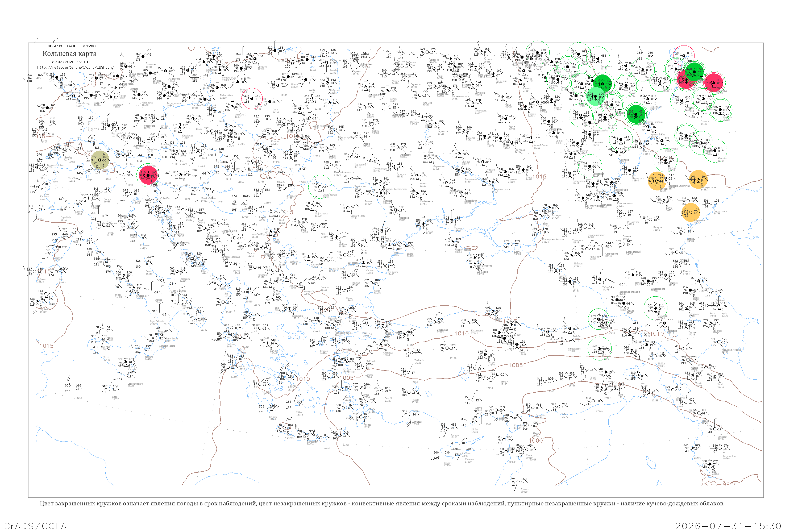Viewport: 798px width, 532px height.
Task: Select the station label "Hannover 10338"
Action: pos(151,65)
